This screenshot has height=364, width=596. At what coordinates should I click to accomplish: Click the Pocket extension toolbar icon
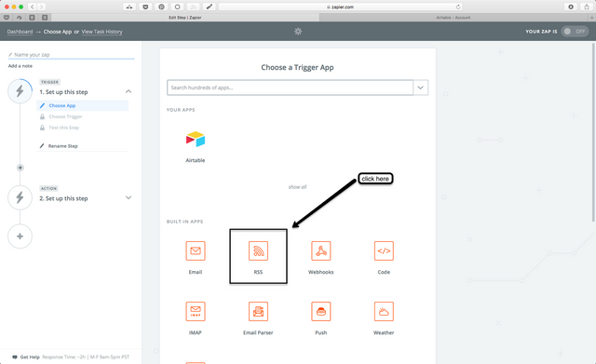pos(145,7)
